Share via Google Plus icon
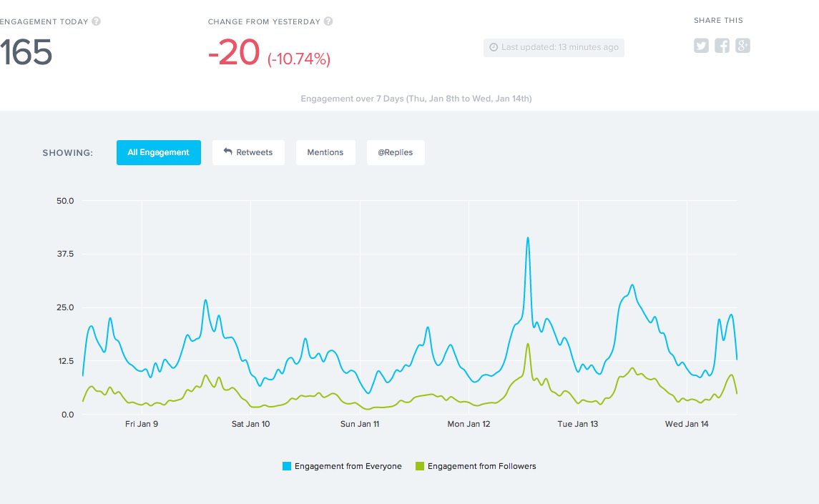 742,46
